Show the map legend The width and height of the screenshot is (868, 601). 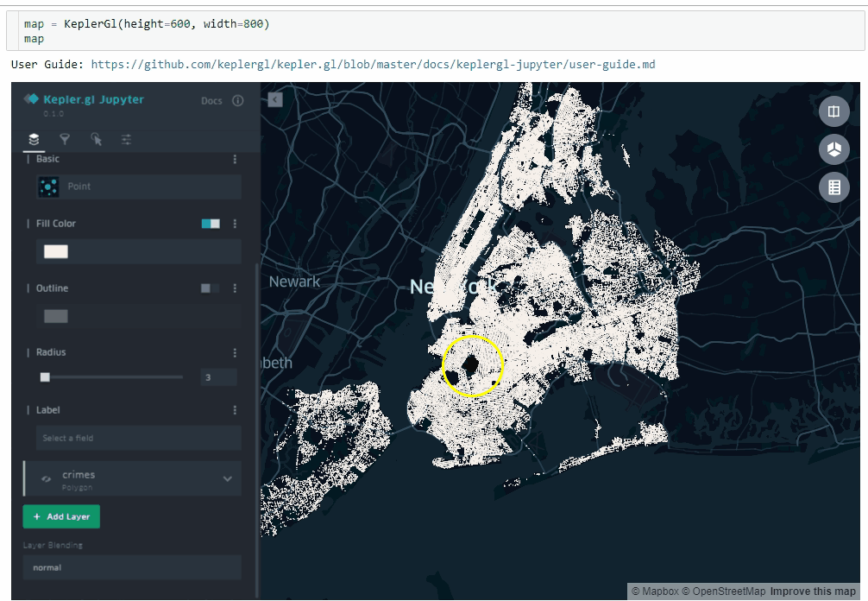tap(833, 187)
